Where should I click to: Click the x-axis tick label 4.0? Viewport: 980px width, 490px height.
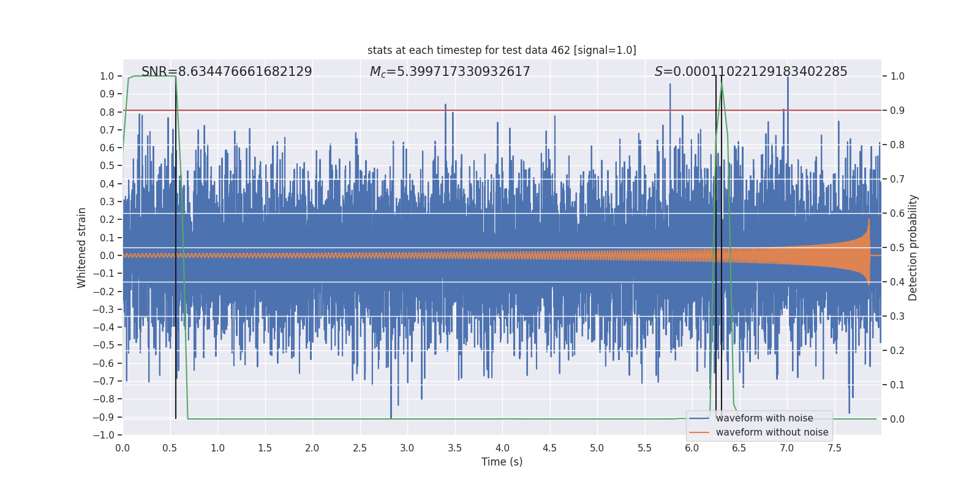(502, 448)
